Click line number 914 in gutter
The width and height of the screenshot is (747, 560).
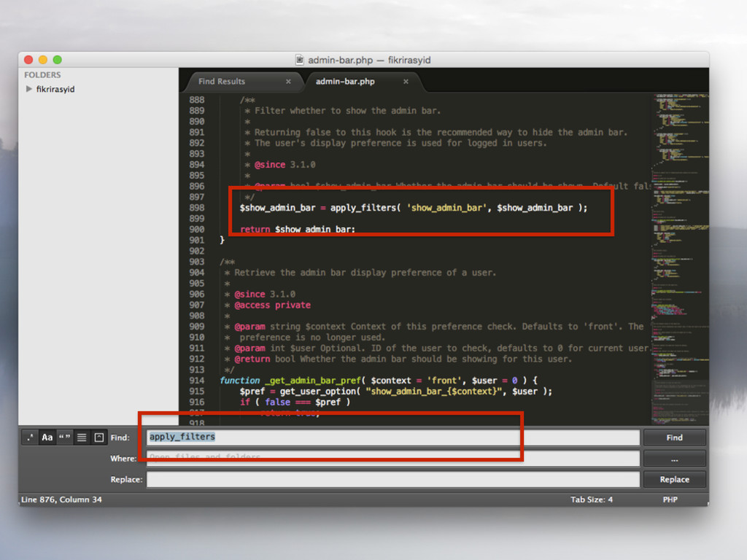click(x=196, y=381)
